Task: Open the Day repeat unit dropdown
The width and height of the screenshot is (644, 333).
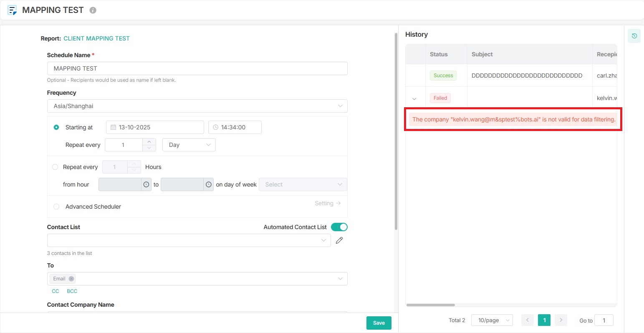Action: click(x=189, y=145)
